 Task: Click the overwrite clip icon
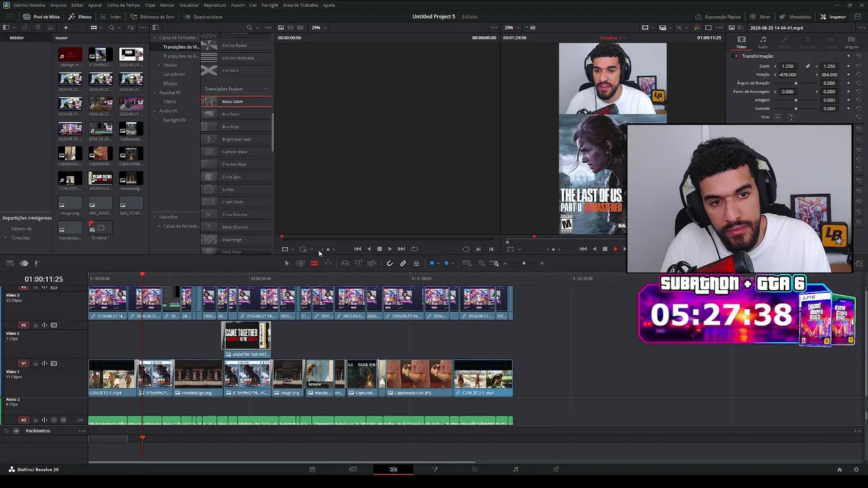pyautogui.click(x=359, y=263)
